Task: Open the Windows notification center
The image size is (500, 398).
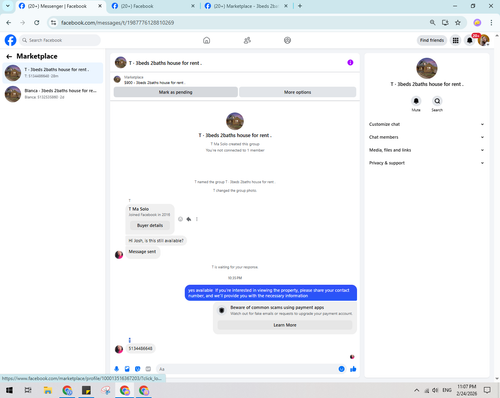Action: pos(487,390)
